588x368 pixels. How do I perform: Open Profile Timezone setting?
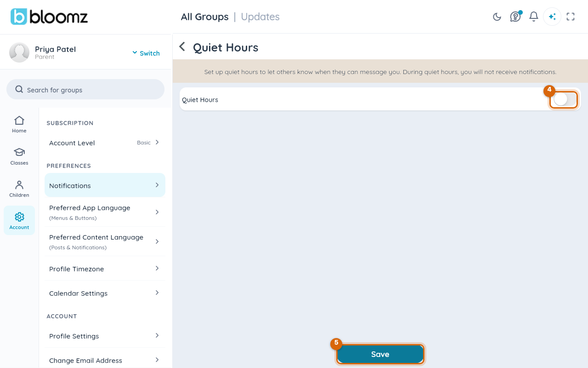[x=105, y=269]
